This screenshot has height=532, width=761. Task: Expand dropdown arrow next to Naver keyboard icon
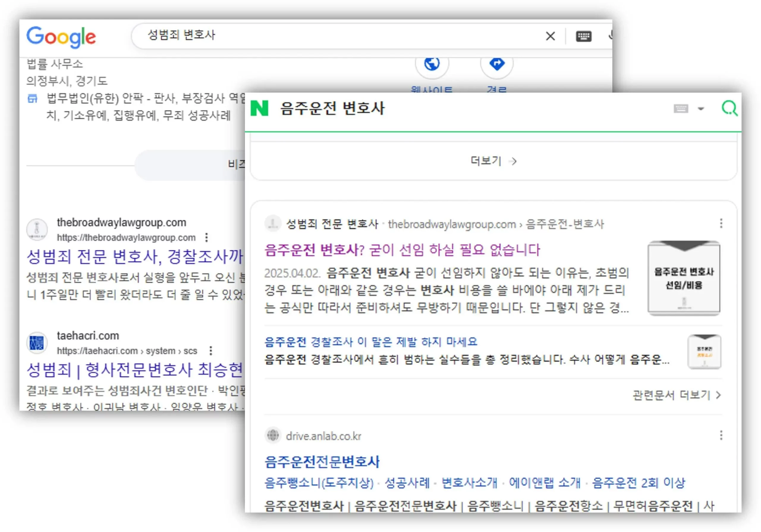(701, 109)
